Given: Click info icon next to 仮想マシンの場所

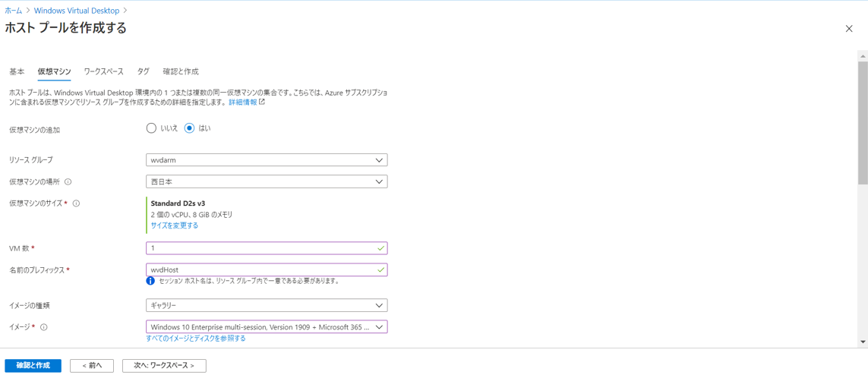Looking at the screenshot, I should tap(68, 181).
